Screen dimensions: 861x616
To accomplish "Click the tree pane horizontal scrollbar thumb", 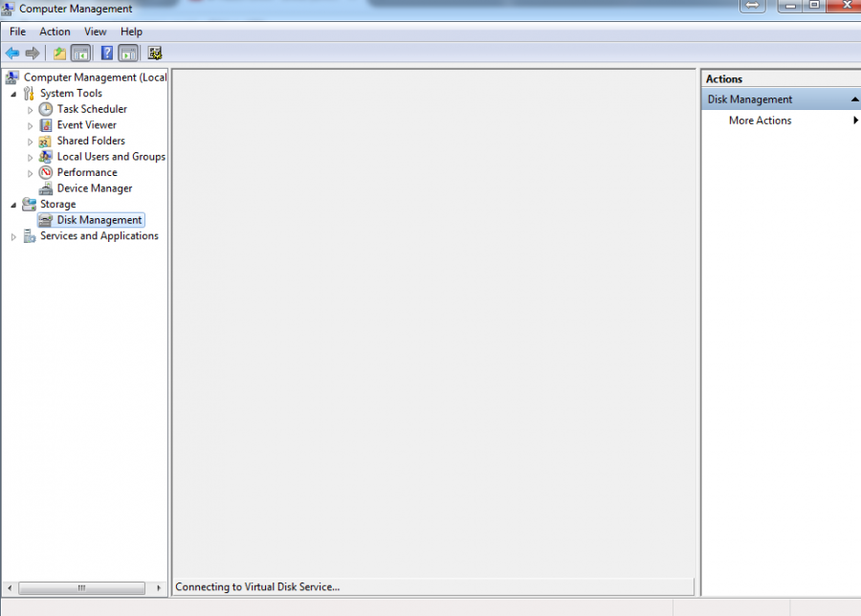I will click(x=81, y=588).
